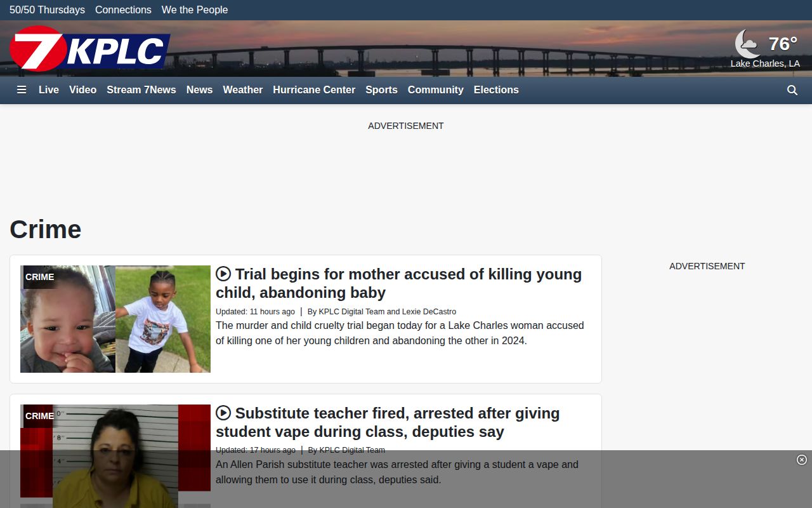Click the byline KPLC Digital Team and Lexie DeCastro
The height and width of the screenshot is (508, 812).
click(x=387, y=312)
